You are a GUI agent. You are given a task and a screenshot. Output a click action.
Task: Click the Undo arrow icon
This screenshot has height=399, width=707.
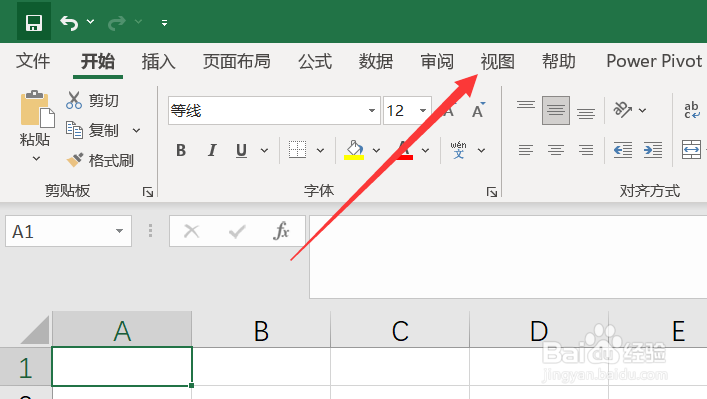tap(69, 22)
